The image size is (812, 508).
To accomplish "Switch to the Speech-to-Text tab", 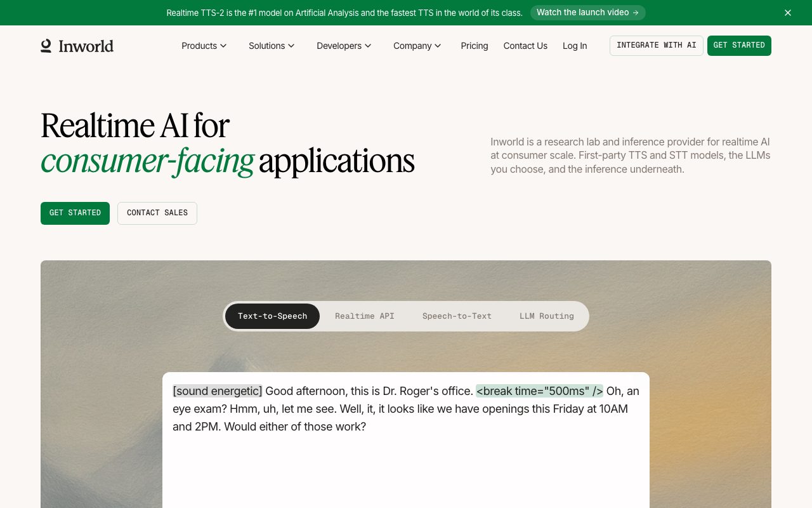I will (x=457, y=316).
